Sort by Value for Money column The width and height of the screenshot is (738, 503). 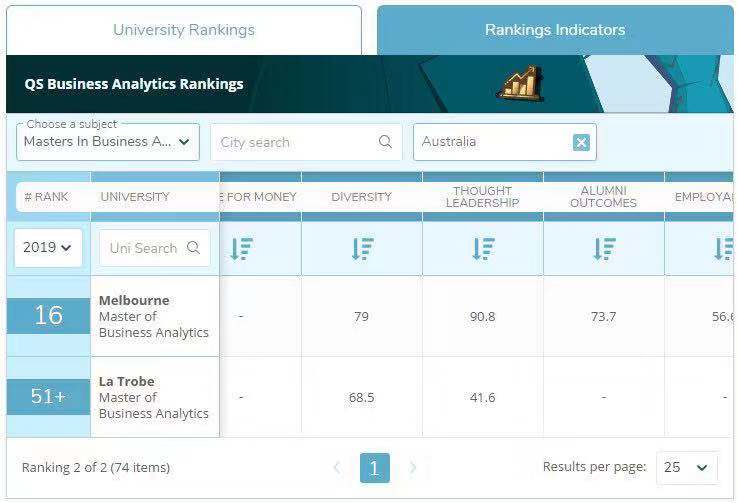241,249
